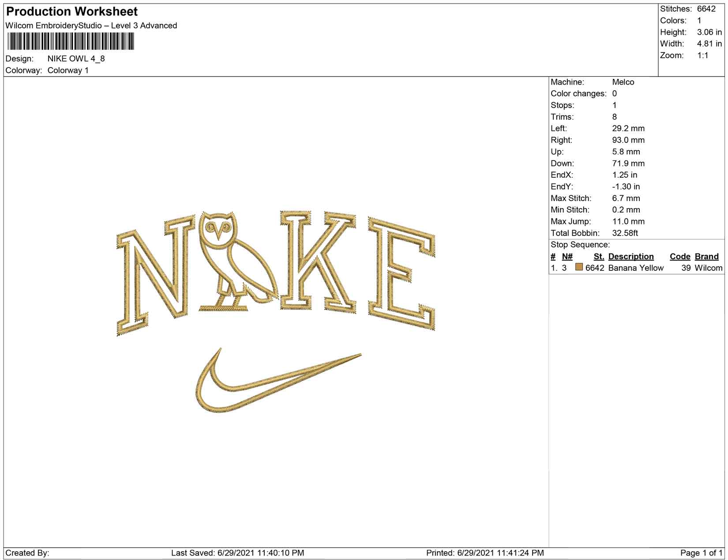Click the "N#" column header

point(567,257)
